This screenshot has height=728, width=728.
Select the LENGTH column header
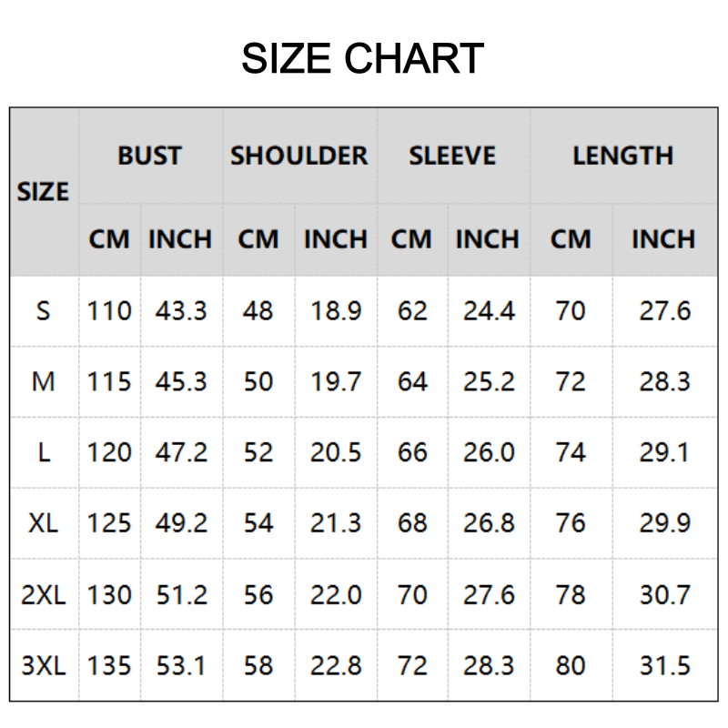[x=622, y=156]
